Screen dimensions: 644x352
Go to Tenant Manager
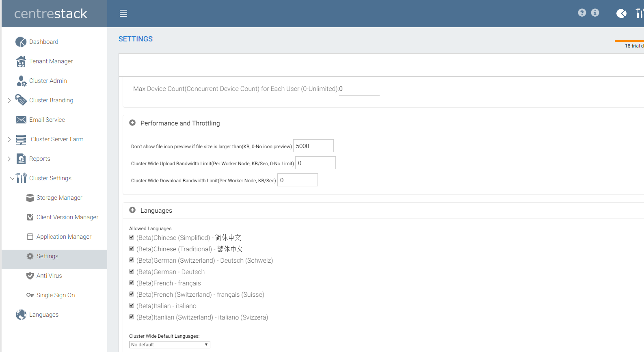[51, 61]
